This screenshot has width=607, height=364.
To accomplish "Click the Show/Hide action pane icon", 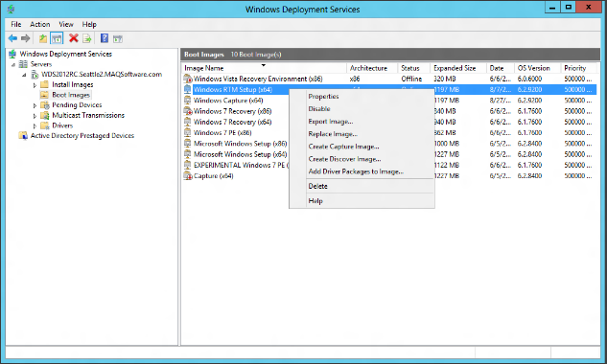I will (118, 38).
